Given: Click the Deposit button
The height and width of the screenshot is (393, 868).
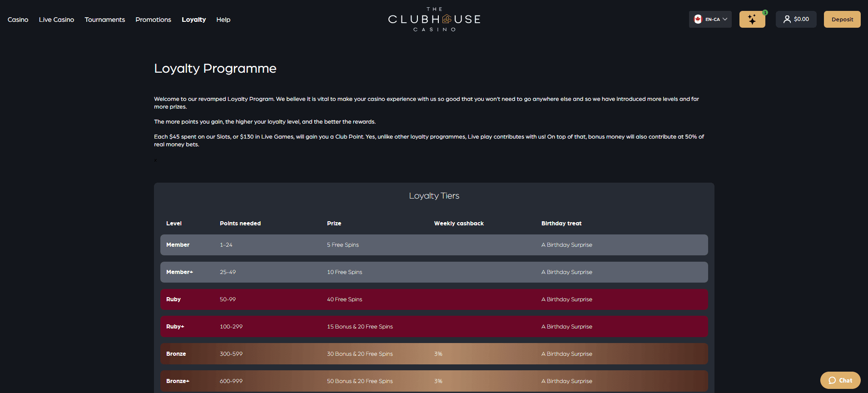Looking at the screenshot, I should point(842,19).
